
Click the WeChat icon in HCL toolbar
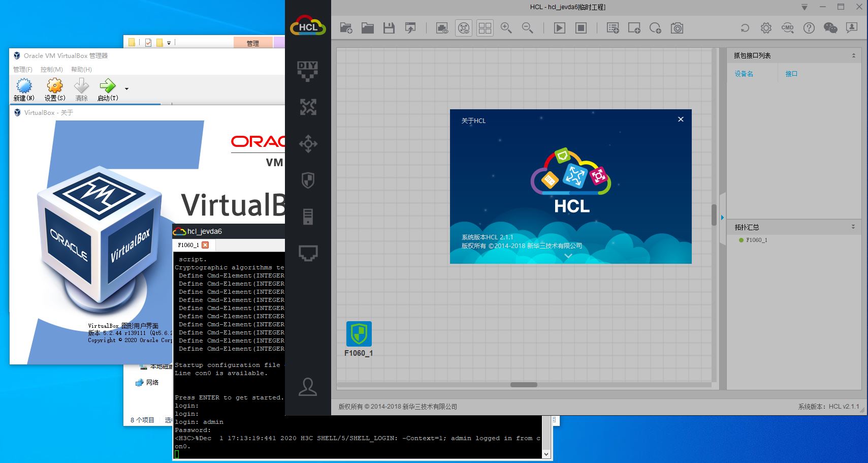[830, 28]
